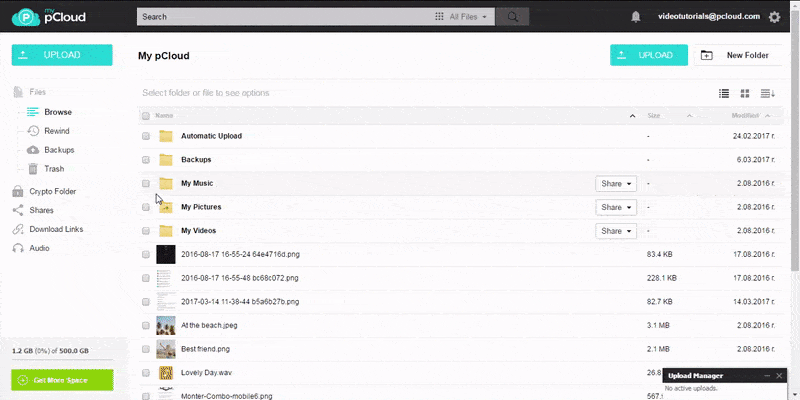Open the Shares icon
Screen dimensions: 800x400
point(18,210)
